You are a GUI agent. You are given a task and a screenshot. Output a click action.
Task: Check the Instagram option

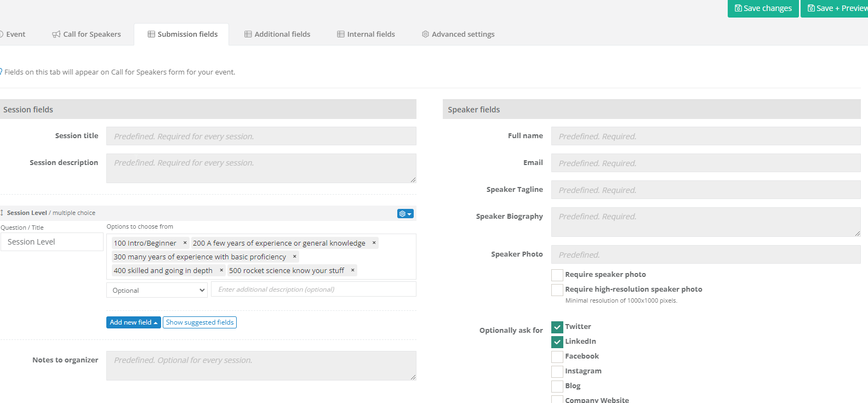click(557, 371)
